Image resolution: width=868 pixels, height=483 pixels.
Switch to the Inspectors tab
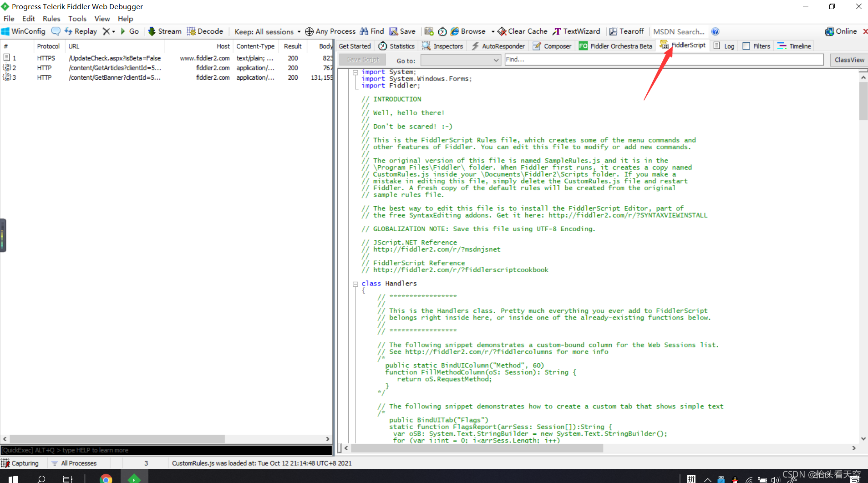443,46
